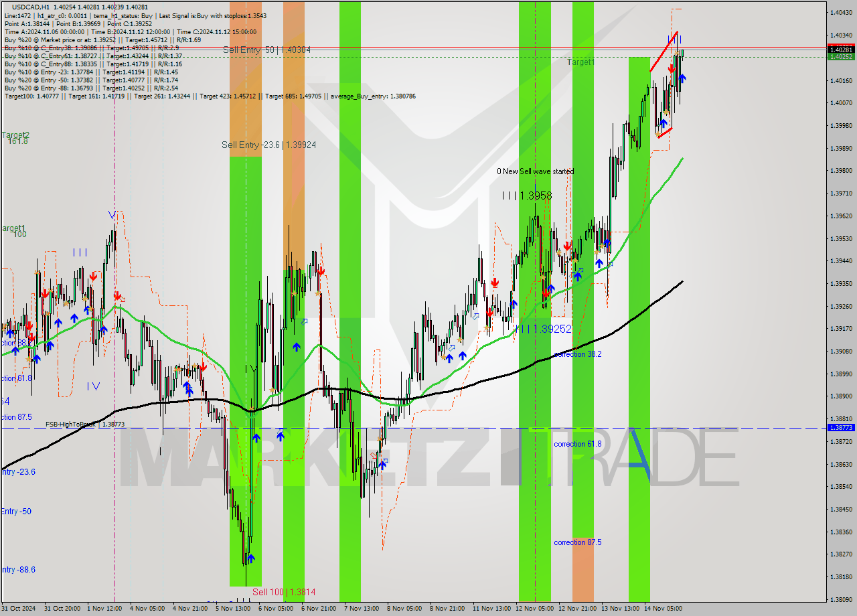Click the 'Sell Entry -50 | 1.40304' label
Viewport: 857px width, 616px height.
[x=266, y=50]
